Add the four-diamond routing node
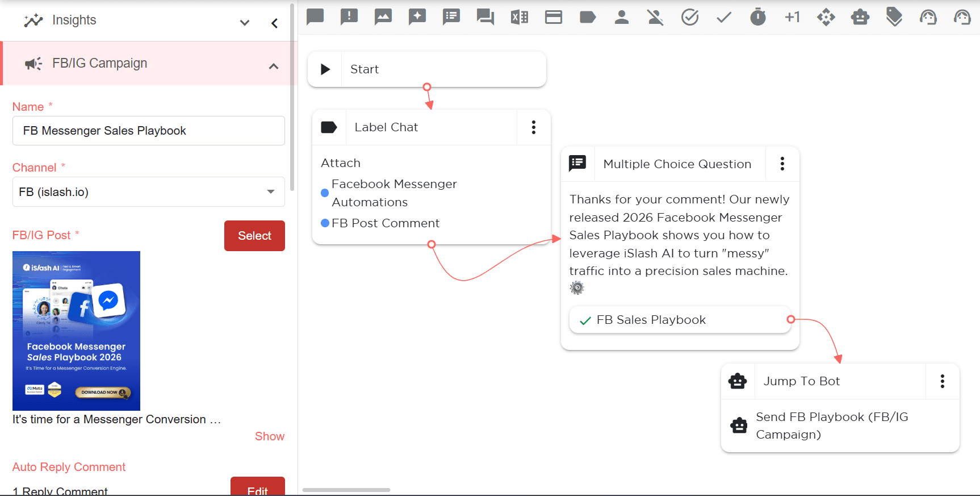This screenshot has height=496, width=980. click(x=826, y=17)
